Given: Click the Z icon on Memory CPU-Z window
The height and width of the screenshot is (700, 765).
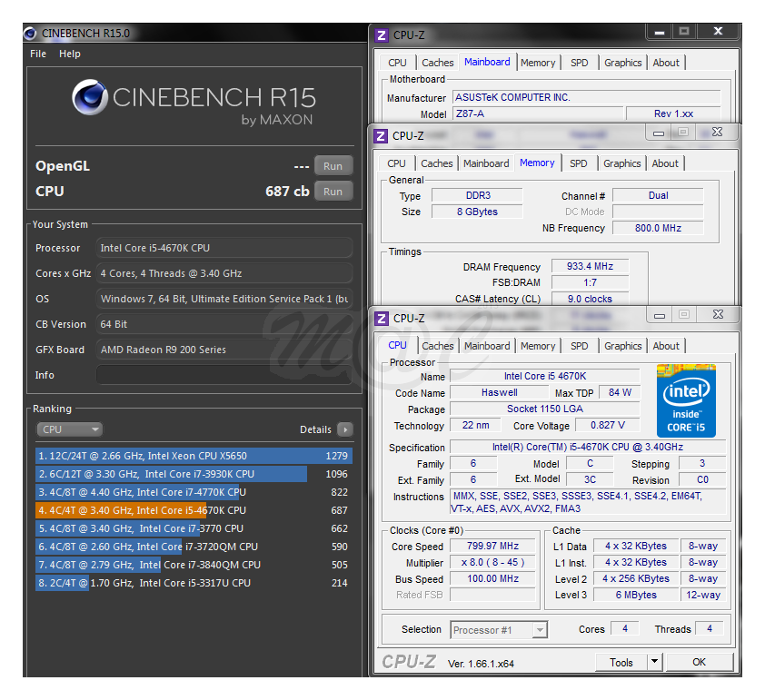Looking at the screenshot, I should [381, 136].
